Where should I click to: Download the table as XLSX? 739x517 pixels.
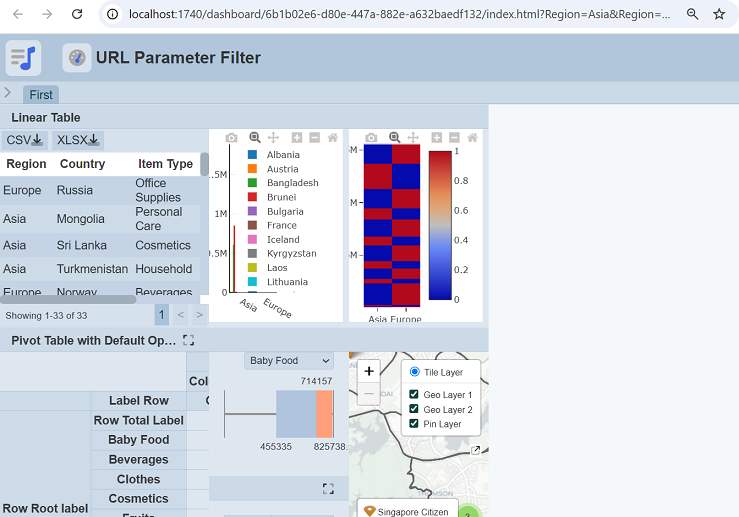[x=78, y=140]
